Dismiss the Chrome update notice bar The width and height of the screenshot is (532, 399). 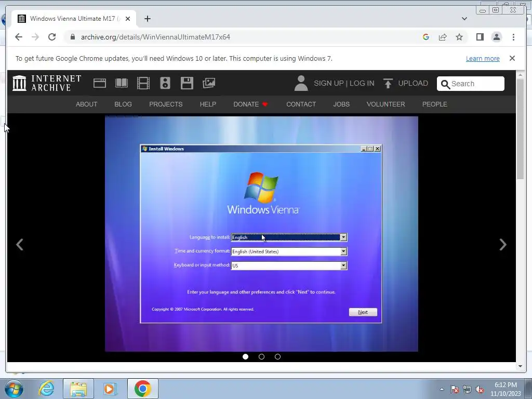click(x=512, y=58)
